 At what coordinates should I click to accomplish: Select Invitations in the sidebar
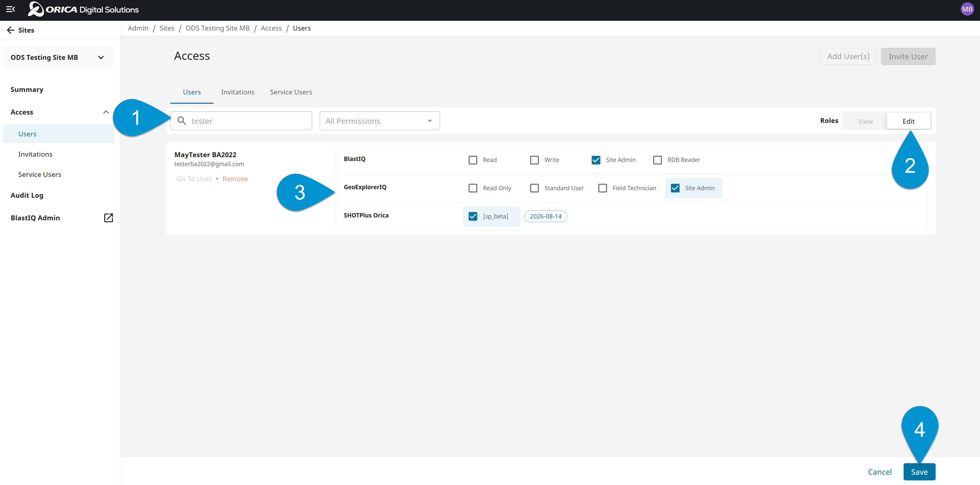tap(36, 154)
